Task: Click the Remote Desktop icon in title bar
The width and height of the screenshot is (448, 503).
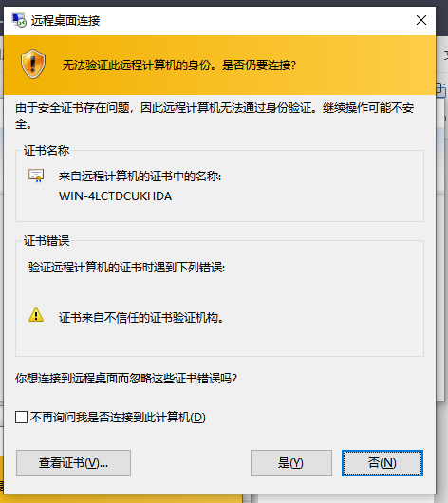Action: pos(19,20)
